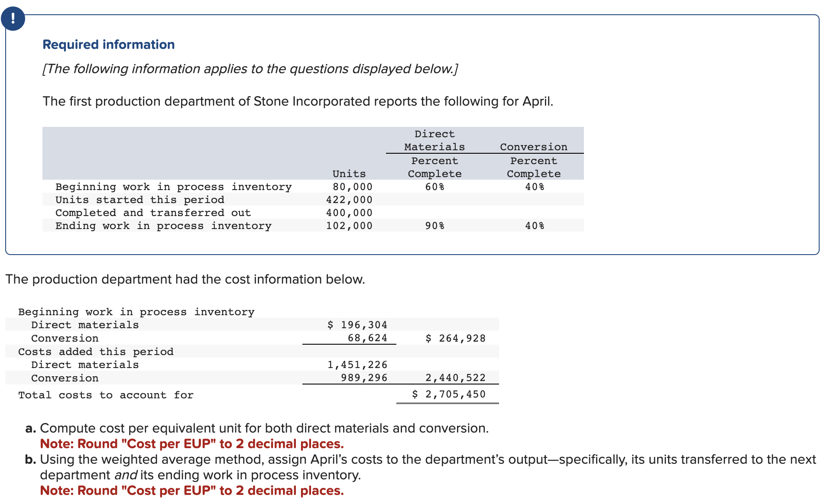Select the 'Costs added this period' label
Viewport: 830px width, 504px height.
96,352
